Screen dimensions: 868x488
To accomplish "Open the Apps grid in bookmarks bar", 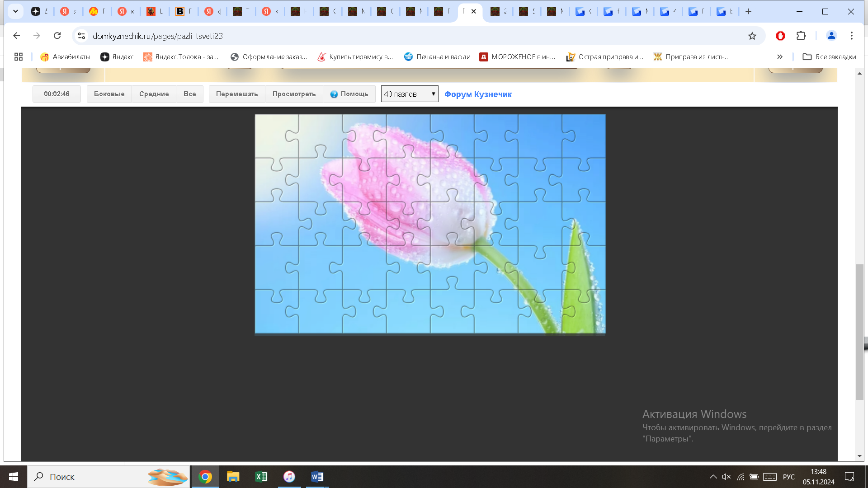I will click(19, 56).
